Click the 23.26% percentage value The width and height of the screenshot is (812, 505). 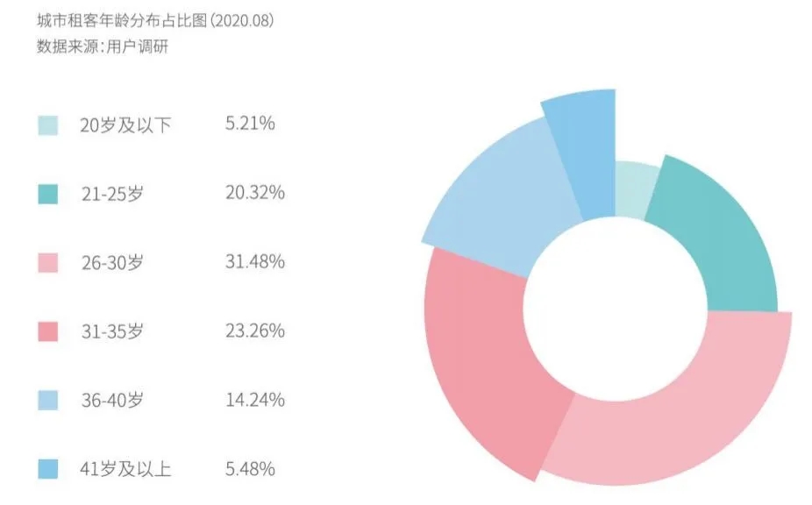pyautogui.click(x=255, y=331)
